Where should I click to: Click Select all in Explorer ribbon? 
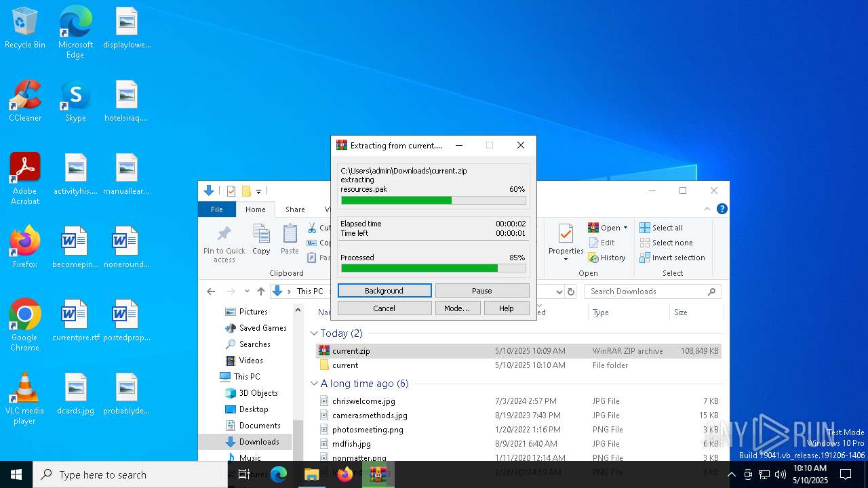tap(661, 228)
